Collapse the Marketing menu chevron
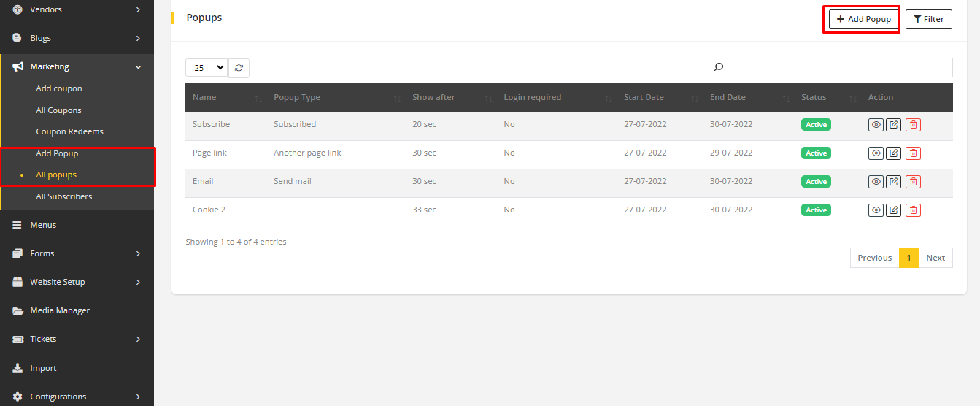Viewport: 980px width, 406px height. pos(138,66)
